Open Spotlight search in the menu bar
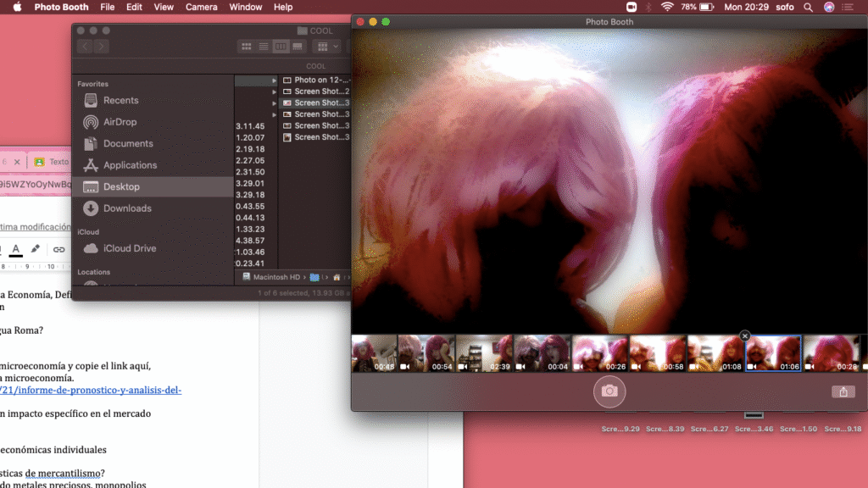Viewport: 868px width, 488px height. [x=808, y=7]
